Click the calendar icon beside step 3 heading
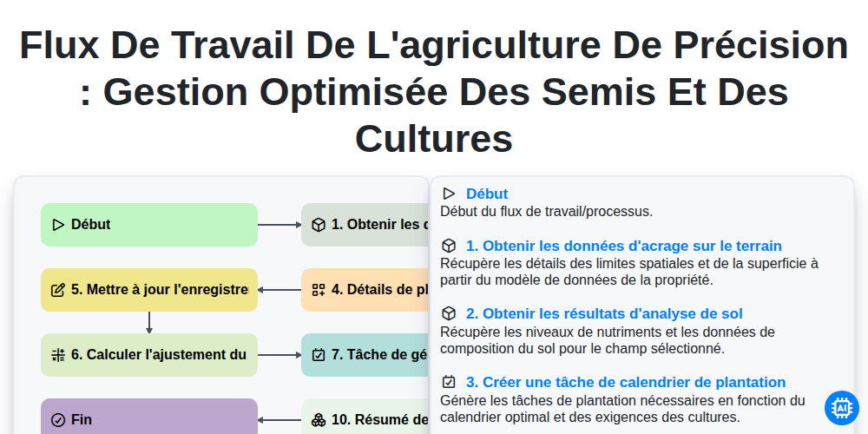This screenshot has height=434, width=868. tap(449, 382)
